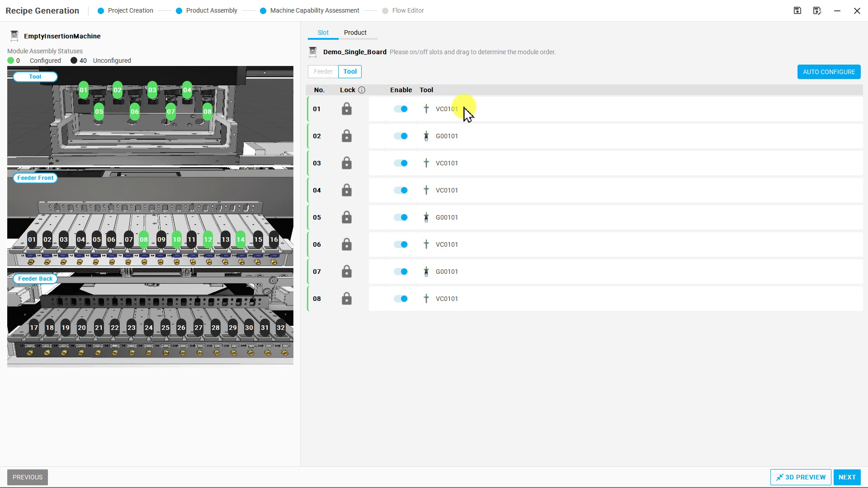Select front feeder slot 10 marker
This screenshot has width=868, height=488.
(177, 239)
